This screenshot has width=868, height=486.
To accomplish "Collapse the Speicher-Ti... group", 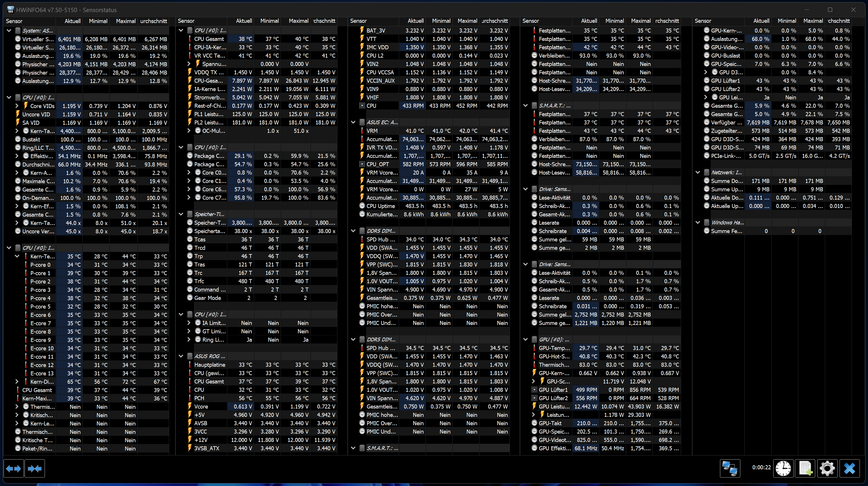I will [181, 214].
